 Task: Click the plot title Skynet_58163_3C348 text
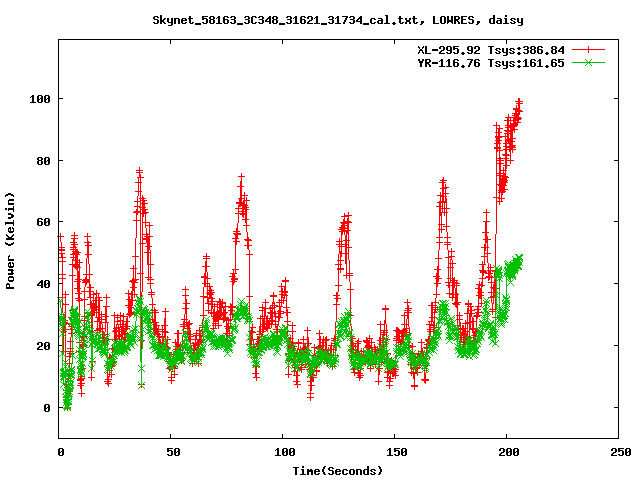338,20
